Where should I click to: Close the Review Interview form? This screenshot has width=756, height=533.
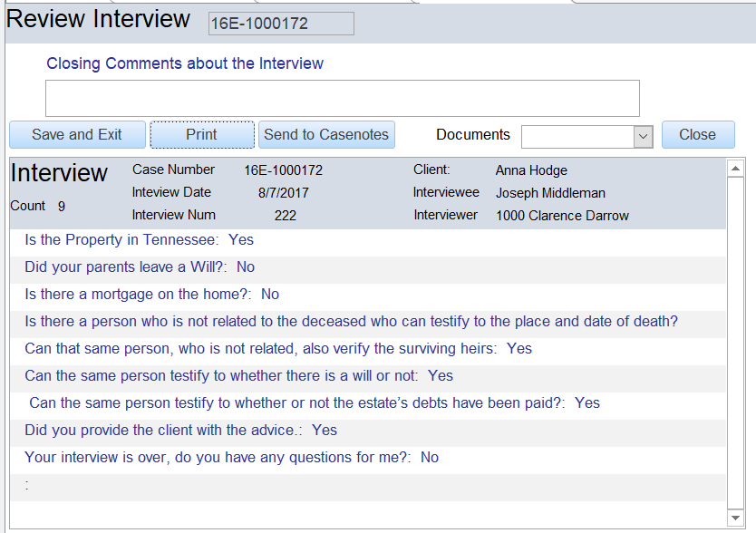tap(697, 135)
